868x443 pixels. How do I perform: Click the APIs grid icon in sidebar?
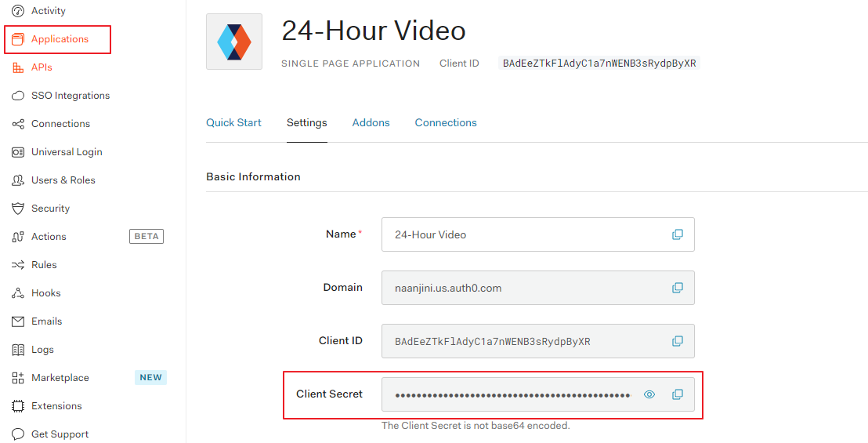pyautogui.click(x=18, y=67)
